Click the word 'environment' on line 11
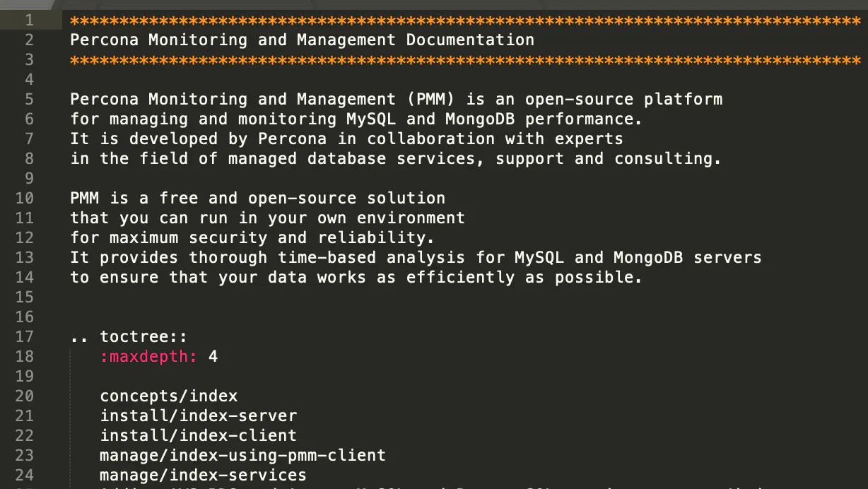Image resolution: width=868 pixels, height=489 pixels. click(x=411, y=218)
